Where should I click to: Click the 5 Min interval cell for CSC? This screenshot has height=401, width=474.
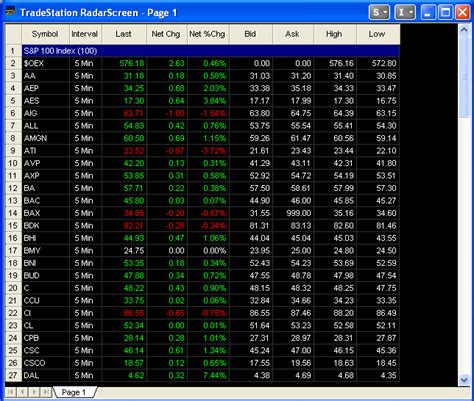(x=85, y=351)
